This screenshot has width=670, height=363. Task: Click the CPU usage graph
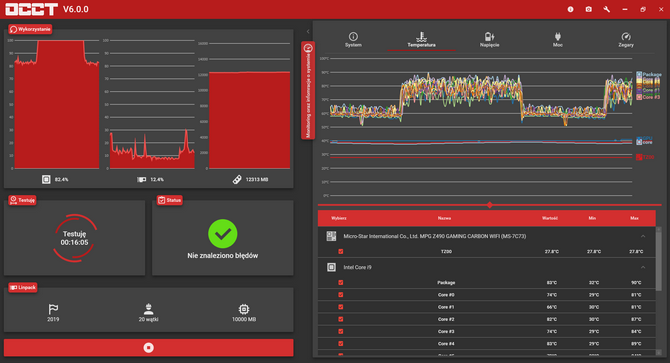pyautogui.click(x=56, y=105)
